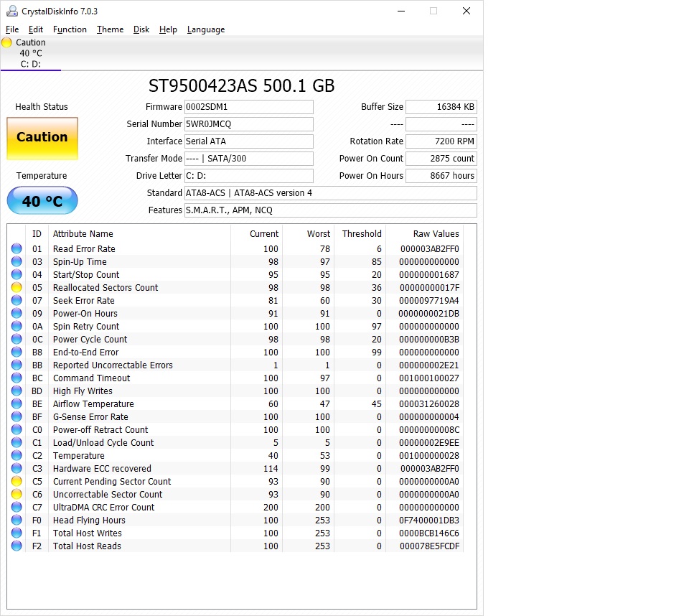The image size is (689, 616).
Task: Click the Rotation Rate field 7200 RPM
Action: 441,141
